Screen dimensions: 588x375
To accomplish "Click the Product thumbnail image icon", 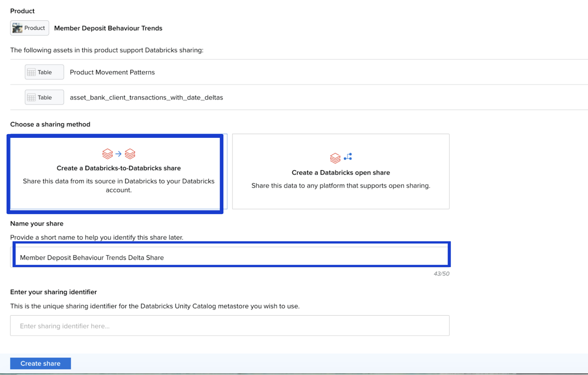I will click(x=17, y=28).
